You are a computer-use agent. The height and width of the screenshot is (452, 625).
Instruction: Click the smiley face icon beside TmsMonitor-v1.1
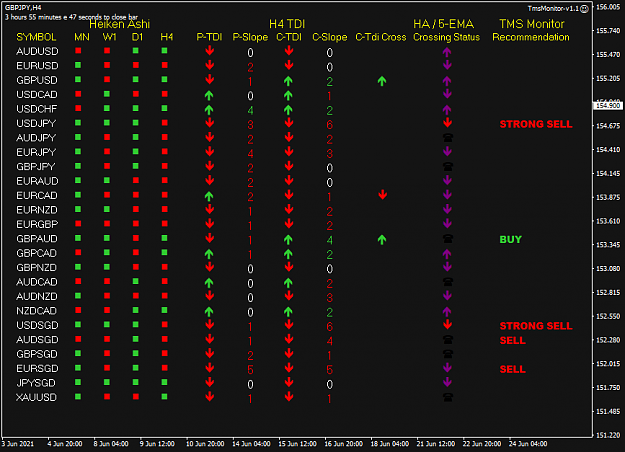coord(584,8)
